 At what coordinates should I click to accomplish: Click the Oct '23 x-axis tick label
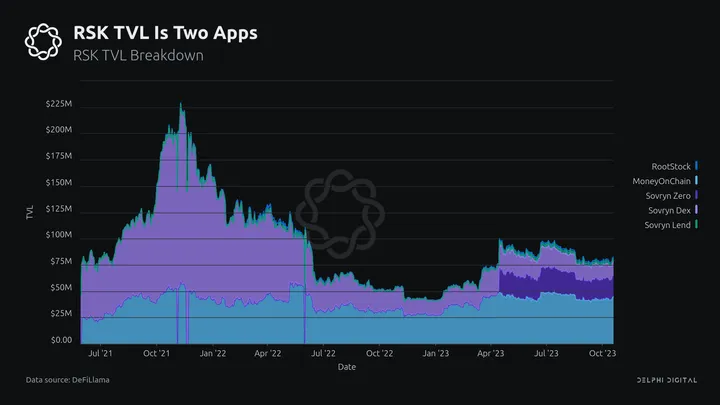(599, 353)
